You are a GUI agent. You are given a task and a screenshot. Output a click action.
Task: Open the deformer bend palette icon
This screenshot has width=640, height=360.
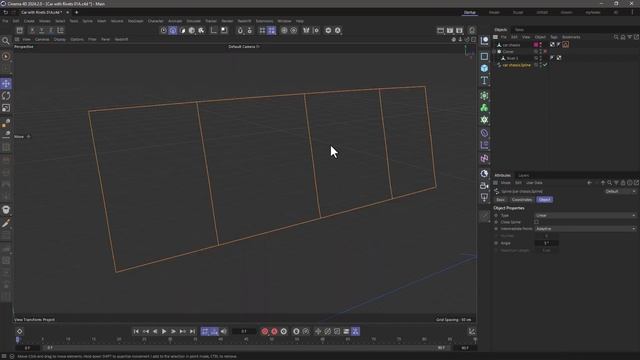point(484,133)
